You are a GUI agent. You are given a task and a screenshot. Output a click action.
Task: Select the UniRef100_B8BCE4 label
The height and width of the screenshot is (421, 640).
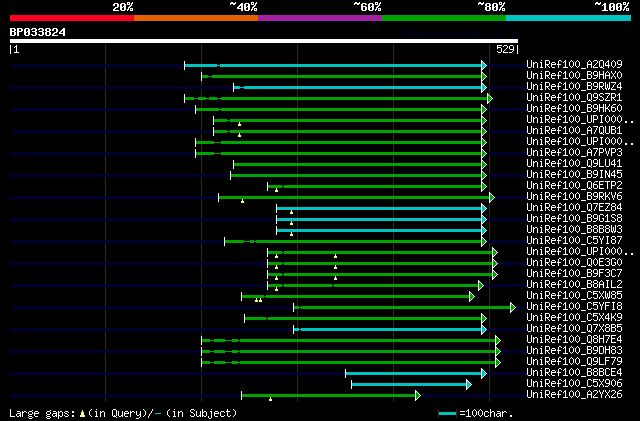click(x=574, y=373)
